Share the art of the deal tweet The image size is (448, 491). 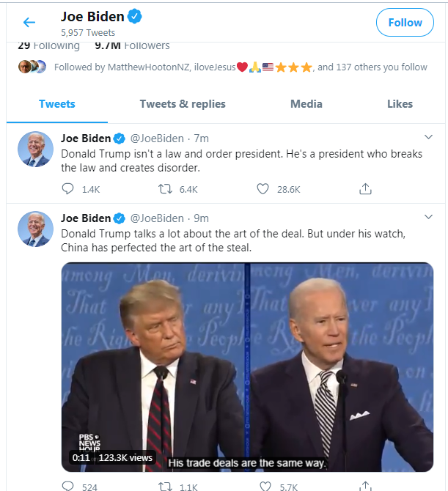click(365, 486)
